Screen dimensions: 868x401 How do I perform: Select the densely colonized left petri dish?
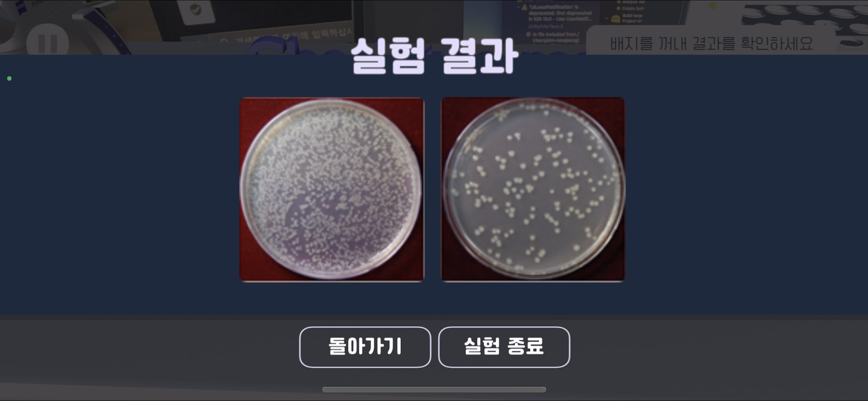tap(332, 189)
